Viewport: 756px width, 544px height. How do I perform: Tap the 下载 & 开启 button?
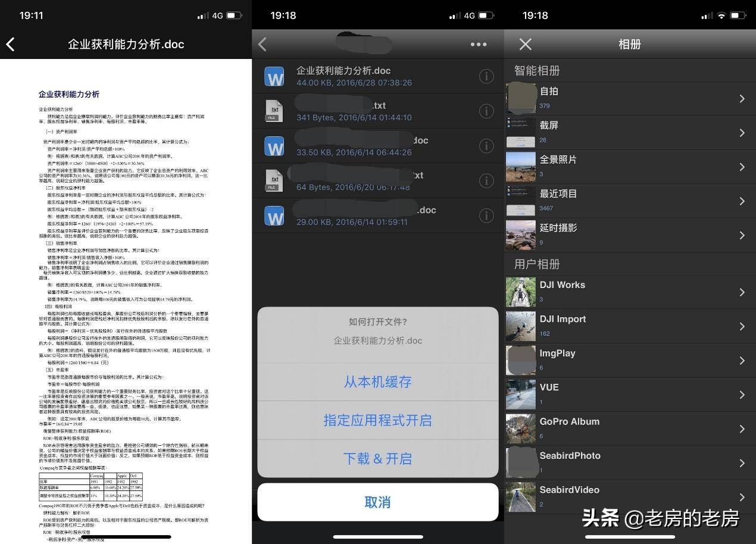click(x=377, y=458)
